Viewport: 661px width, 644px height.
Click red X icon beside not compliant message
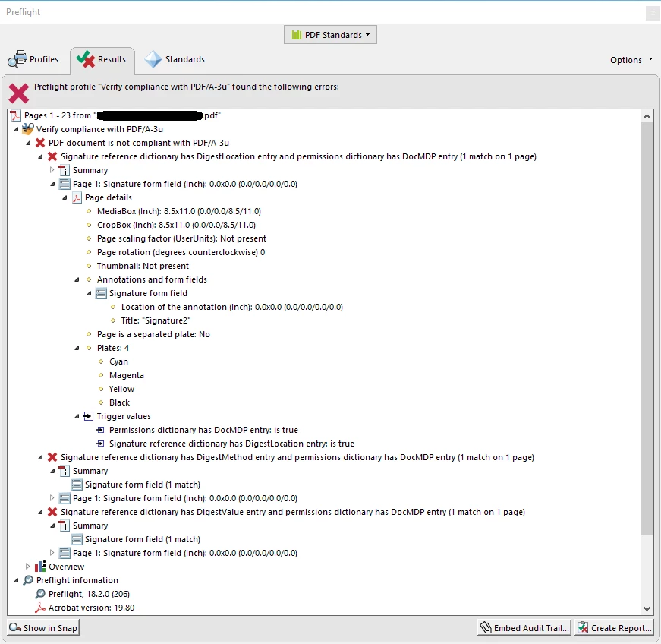pos(40,143)
